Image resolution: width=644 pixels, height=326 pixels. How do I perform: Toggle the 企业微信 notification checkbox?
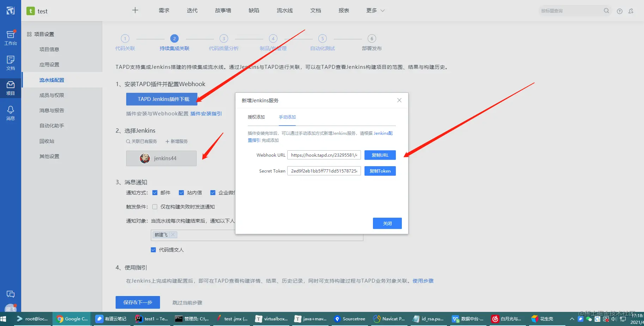tap(213, 193)
